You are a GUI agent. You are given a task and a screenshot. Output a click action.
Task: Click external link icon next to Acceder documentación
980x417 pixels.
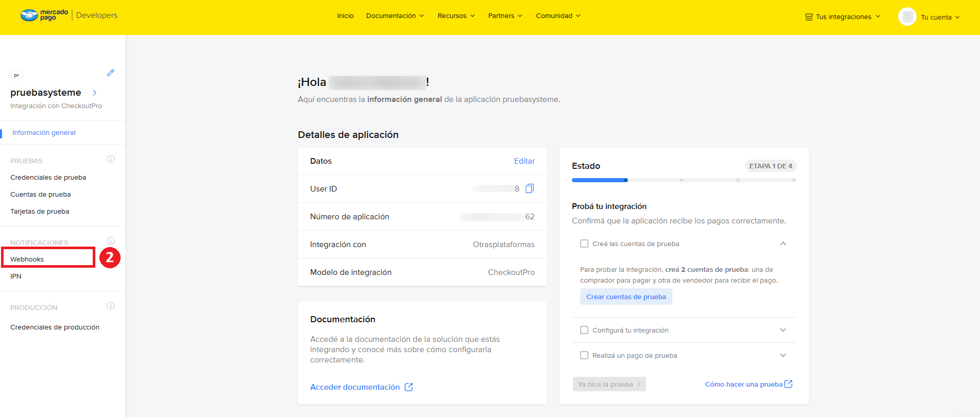click(x=409, y=387)
